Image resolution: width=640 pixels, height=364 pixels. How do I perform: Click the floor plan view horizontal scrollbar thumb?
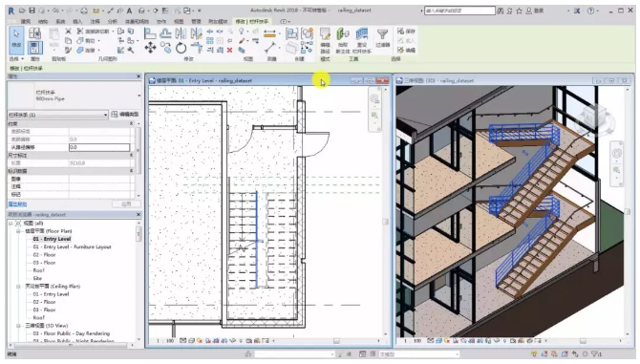(x=336, y=341)
